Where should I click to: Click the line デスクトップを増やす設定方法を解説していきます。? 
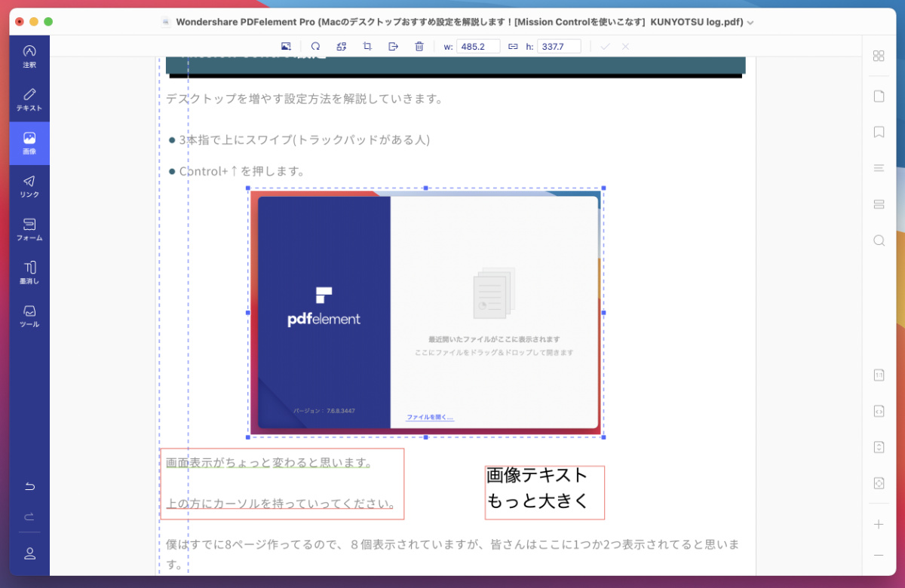[x=305, y=99]
